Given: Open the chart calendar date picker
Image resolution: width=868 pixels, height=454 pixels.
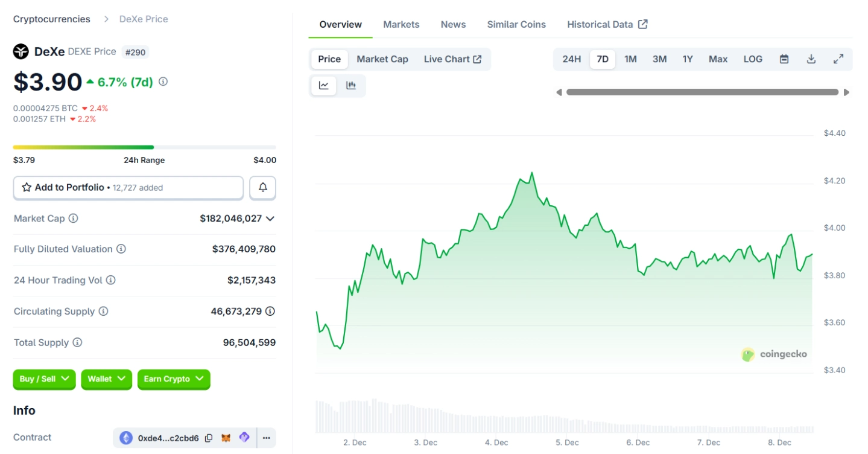Looking at the screenshot, I should point(784,59).
